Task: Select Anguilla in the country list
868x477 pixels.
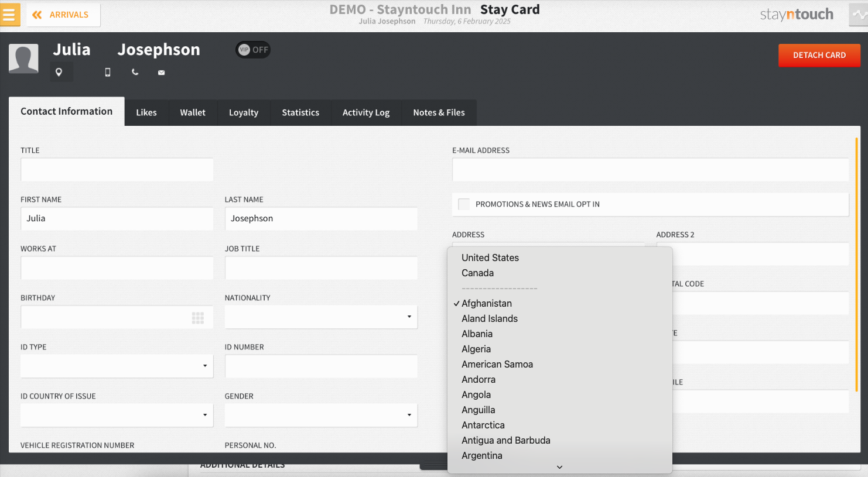Action: coord(560,410)
